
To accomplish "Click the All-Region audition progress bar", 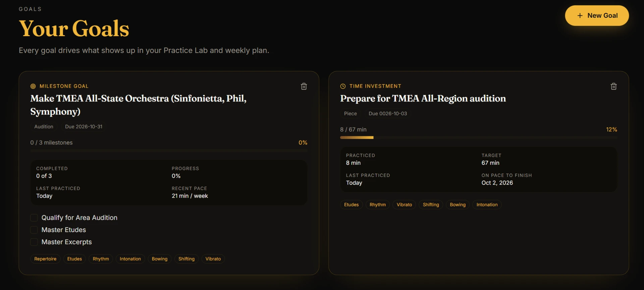I will (479, 137).
